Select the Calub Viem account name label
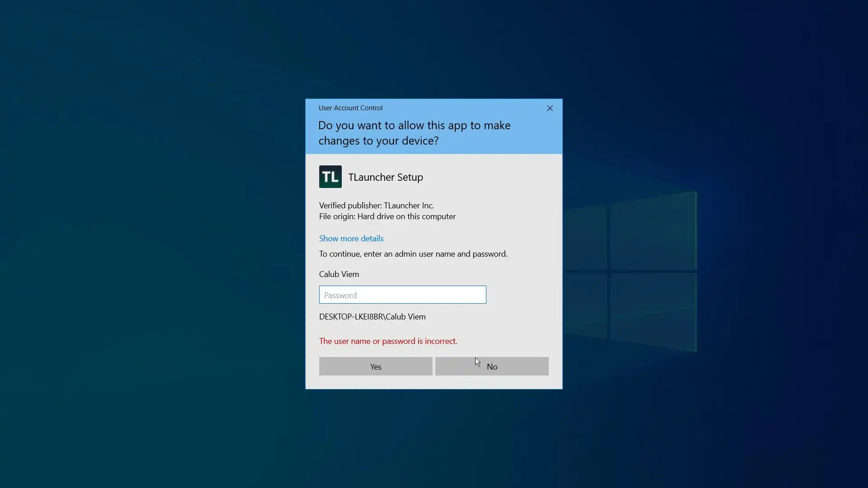868x488 pixels. (339, 274)
